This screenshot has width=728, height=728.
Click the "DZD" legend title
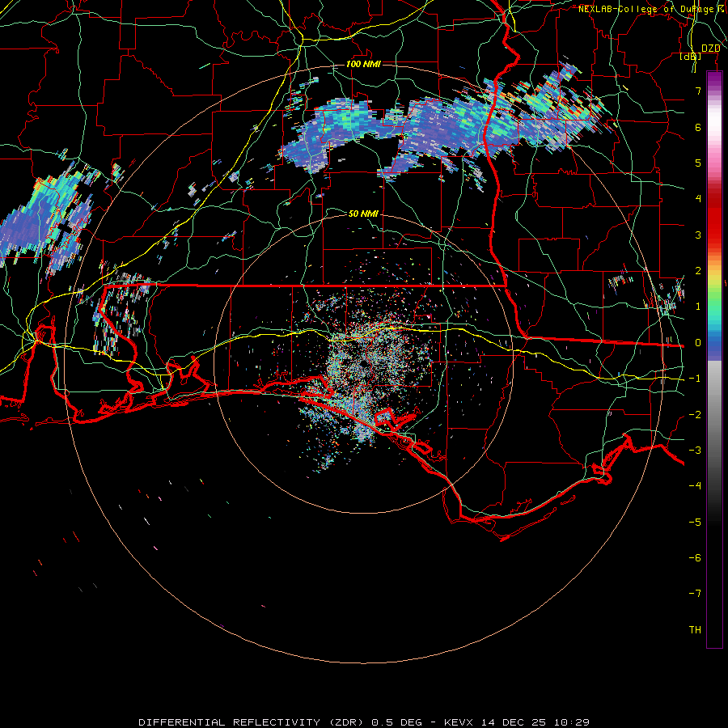711,49
